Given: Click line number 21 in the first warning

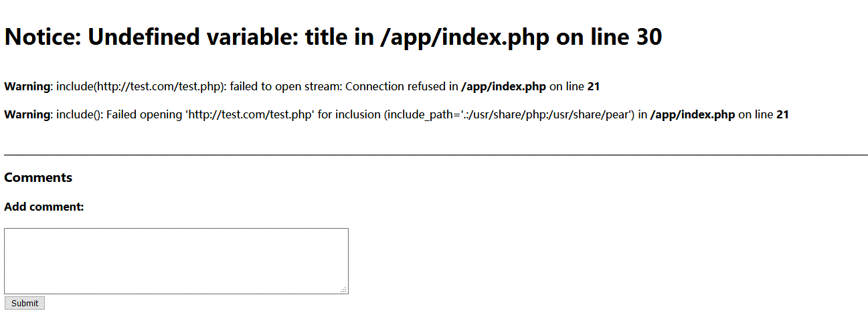Looking at the screenshot, I should [593, 86].
